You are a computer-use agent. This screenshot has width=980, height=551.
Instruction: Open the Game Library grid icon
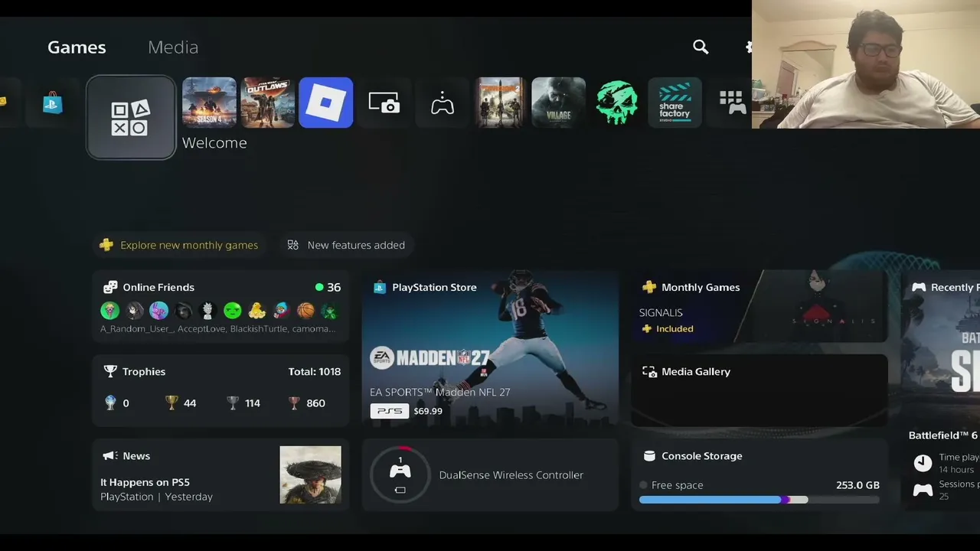732,103
